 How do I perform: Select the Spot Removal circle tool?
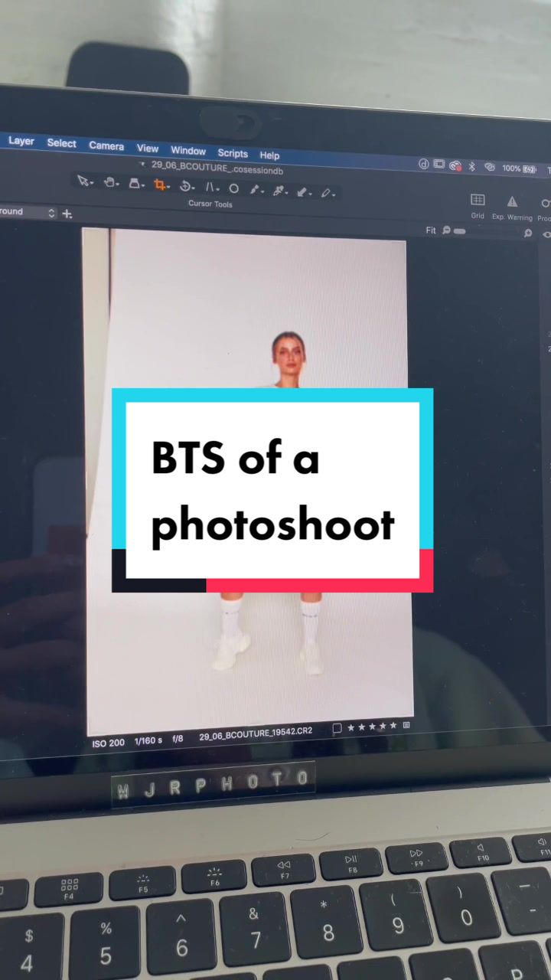coord(233,188)
